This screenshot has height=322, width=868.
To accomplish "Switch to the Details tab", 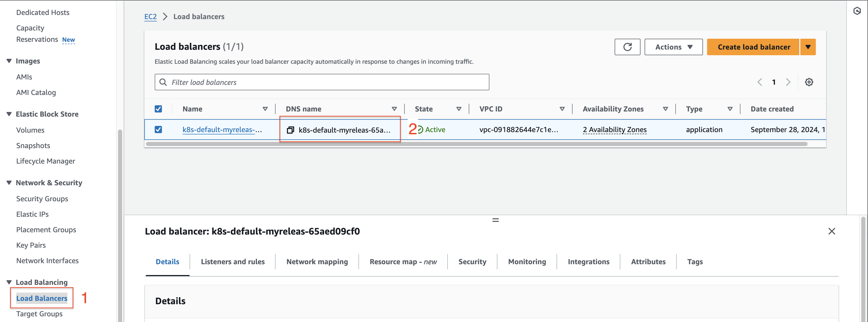I will click(x=167, y=262).
